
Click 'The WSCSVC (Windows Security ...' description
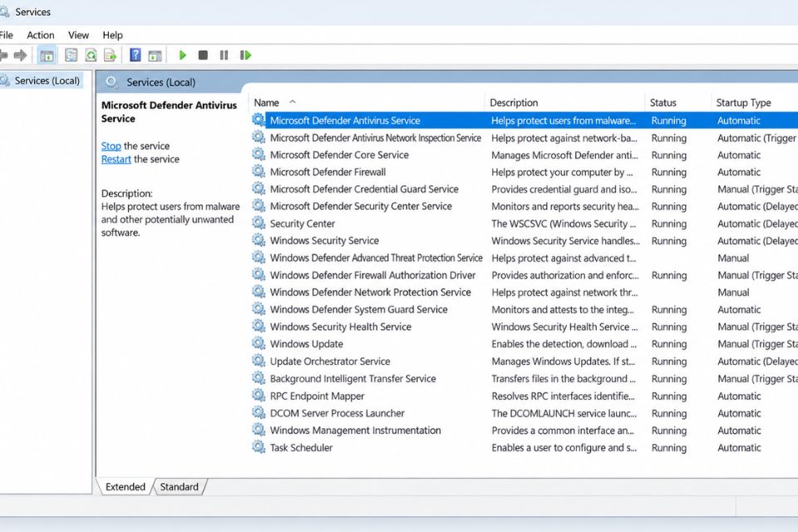click(564, 224)
